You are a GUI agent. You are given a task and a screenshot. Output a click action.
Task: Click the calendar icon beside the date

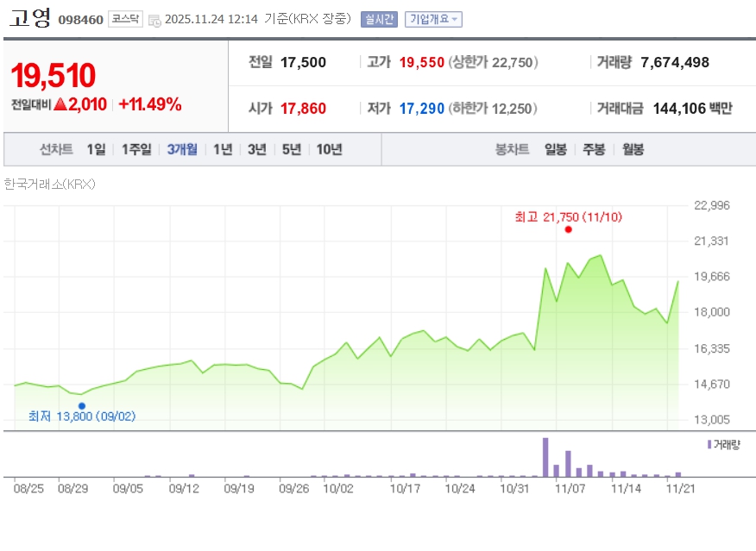click(154, 20)
